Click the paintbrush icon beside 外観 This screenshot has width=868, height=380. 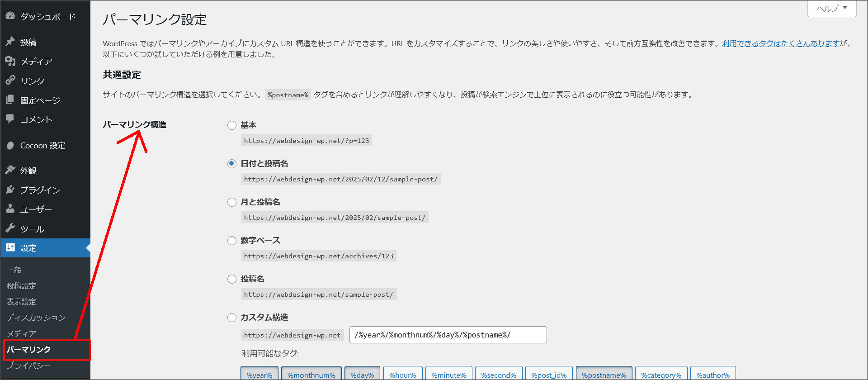pos(10,170)
